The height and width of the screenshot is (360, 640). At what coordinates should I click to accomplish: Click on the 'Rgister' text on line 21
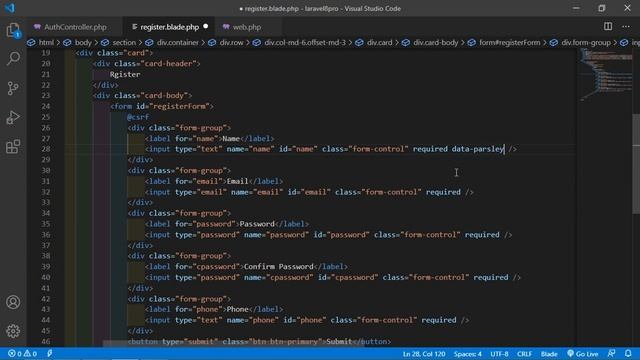125,74
